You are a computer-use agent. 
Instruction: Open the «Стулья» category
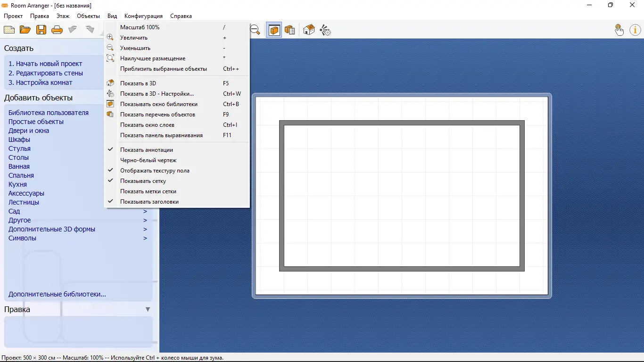tap(19, 148)
